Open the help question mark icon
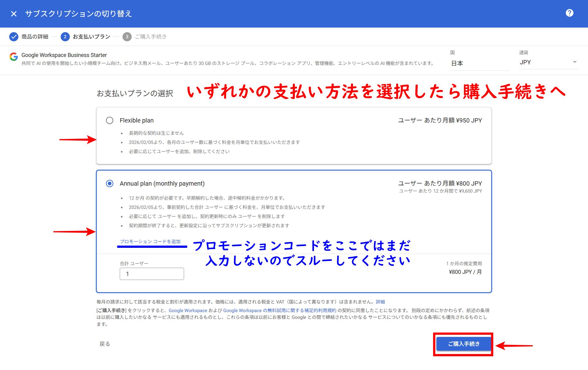The width and height of the screenshot is (588, 370). click(569, 13)
